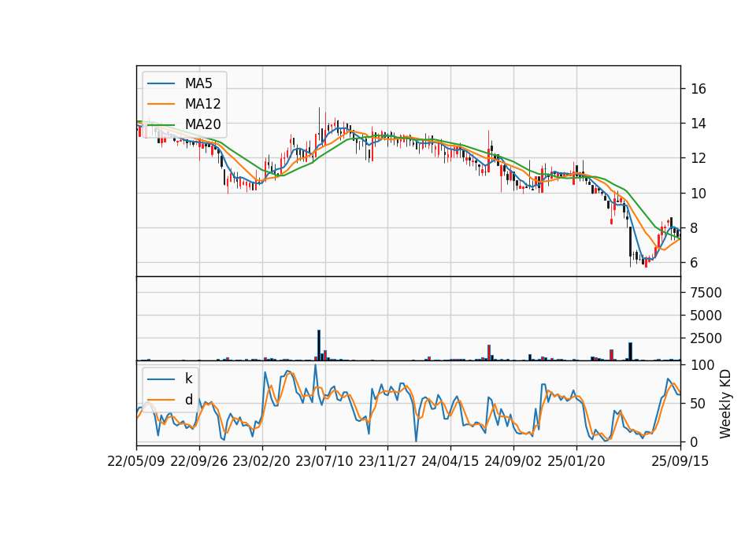Click the blue MA5 legend line sample

pyautogui.click(x=161, y=83)
